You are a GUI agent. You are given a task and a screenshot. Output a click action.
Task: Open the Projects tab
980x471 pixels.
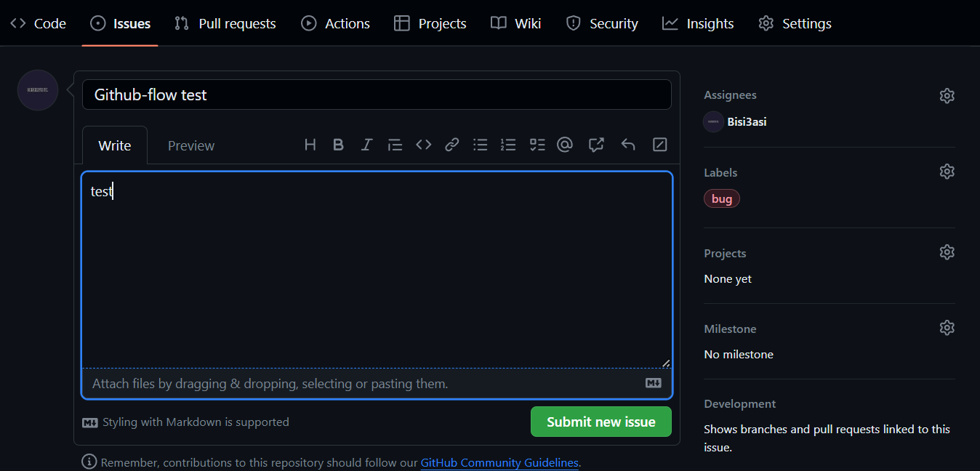tap(430, 23)
